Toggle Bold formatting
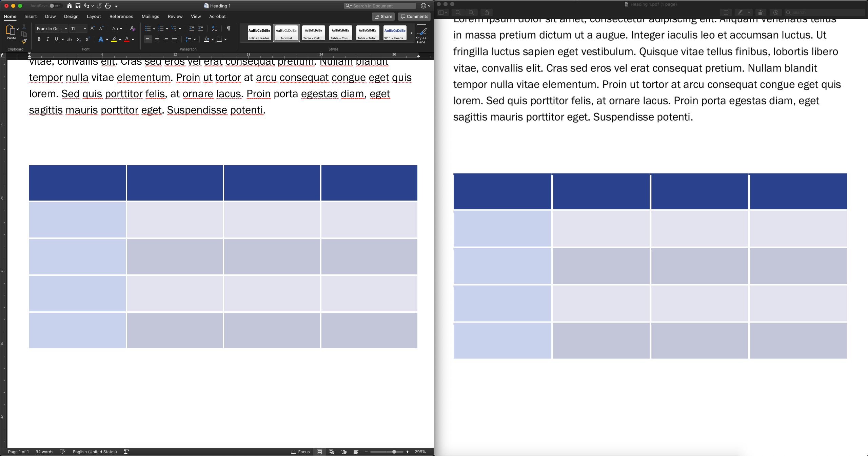 click(39, 39)
